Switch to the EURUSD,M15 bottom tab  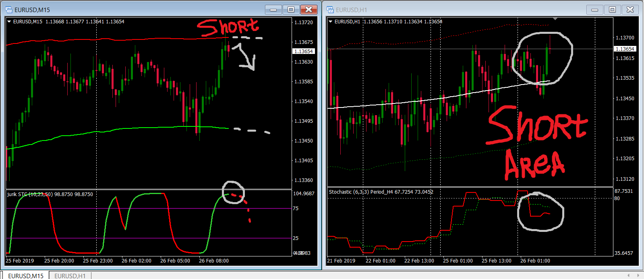(26, 276)
